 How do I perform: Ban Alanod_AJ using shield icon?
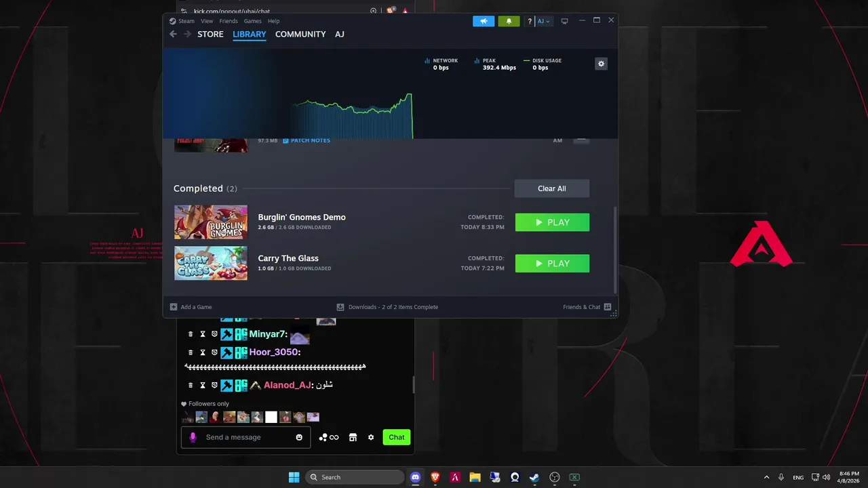pyautogui.click(x=214, y=385)
